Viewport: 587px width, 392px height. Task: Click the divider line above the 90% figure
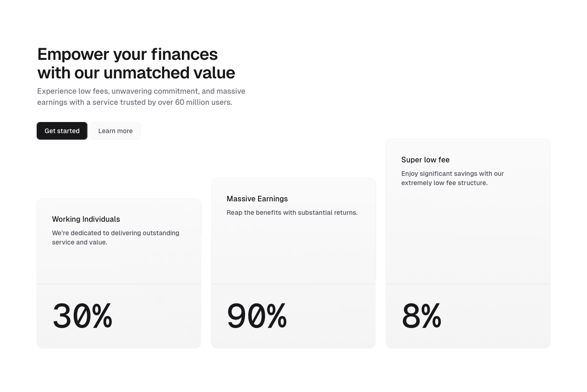[293, 284]
